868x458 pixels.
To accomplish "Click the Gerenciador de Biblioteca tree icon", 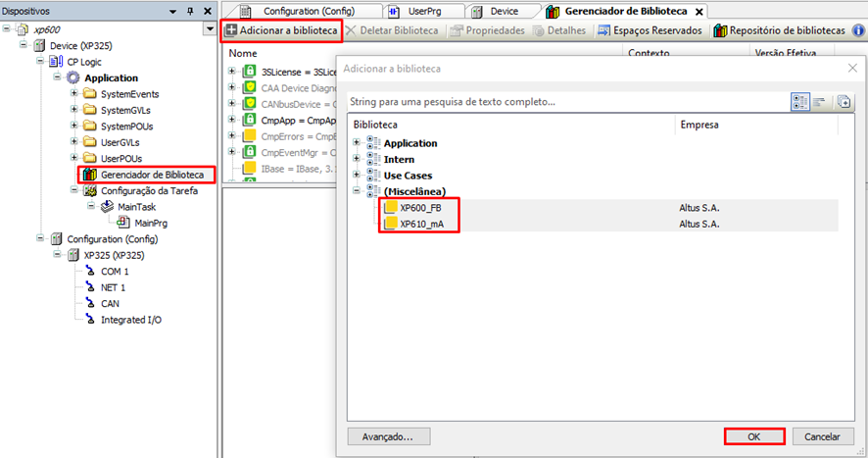I will pyautogui.click(x=89, y=175).
